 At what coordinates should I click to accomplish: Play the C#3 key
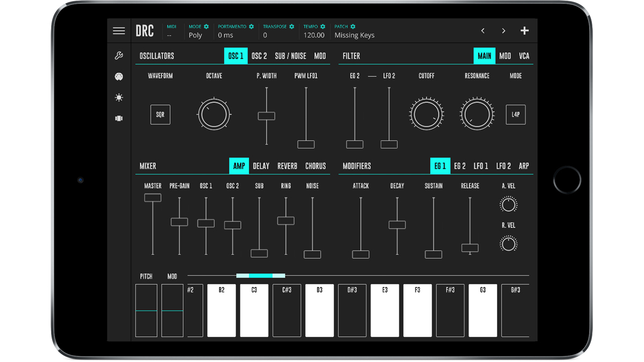click(287, 311)
